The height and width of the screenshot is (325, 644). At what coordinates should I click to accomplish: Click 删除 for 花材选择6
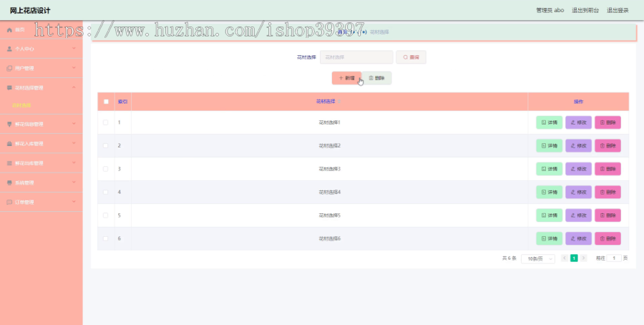[608, 238]
